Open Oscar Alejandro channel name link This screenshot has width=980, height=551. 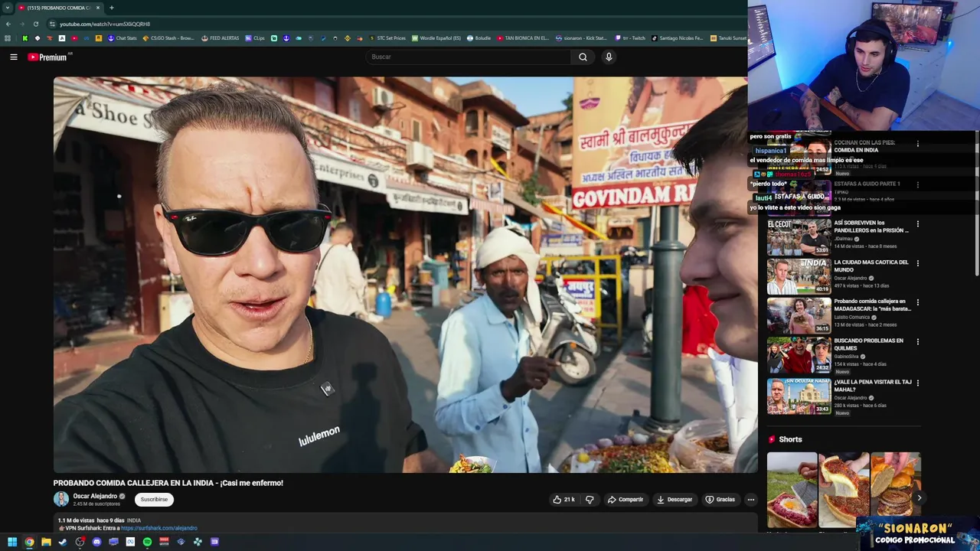pyautogui.click(x=95, y=496)
